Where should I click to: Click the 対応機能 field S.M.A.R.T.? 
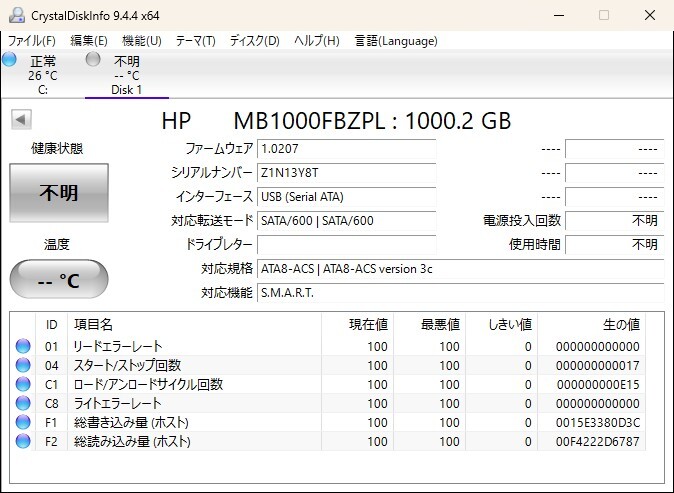tap(461, 293)
